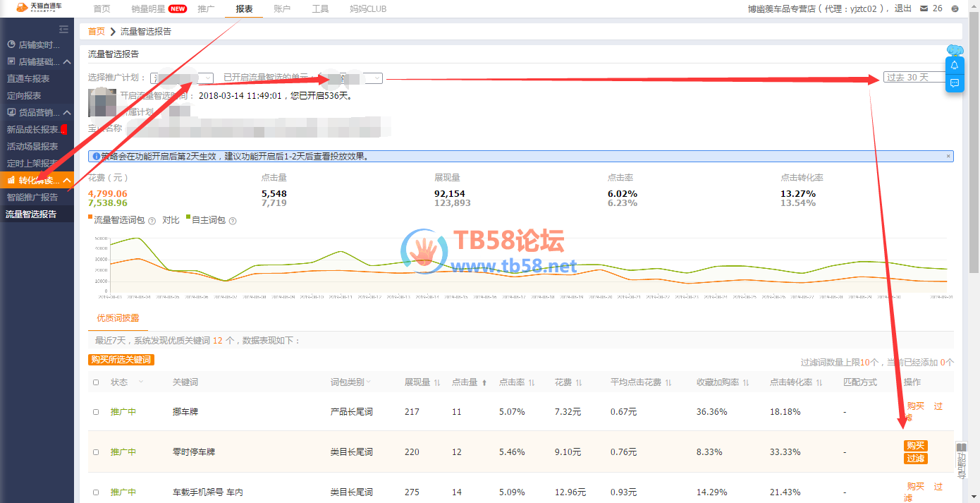
Task: Click the help icon next to 自主词包
Action: coord(233,221)
